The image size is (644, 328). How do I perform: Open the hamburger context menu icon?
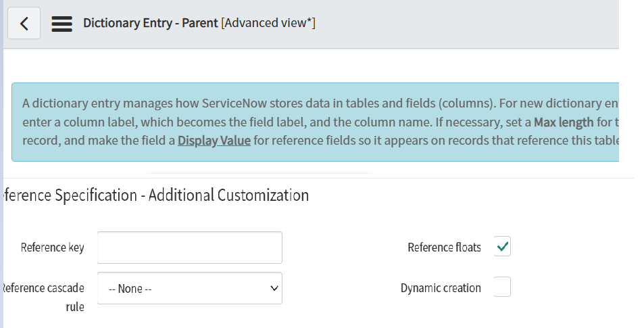(x=62, y=24)
